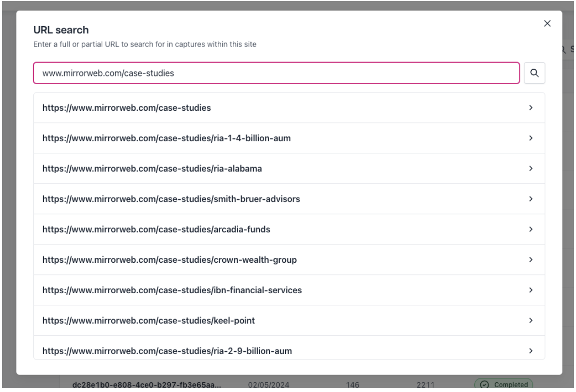
Task: Click the 2211 value in background table
Action: [425, 385]
